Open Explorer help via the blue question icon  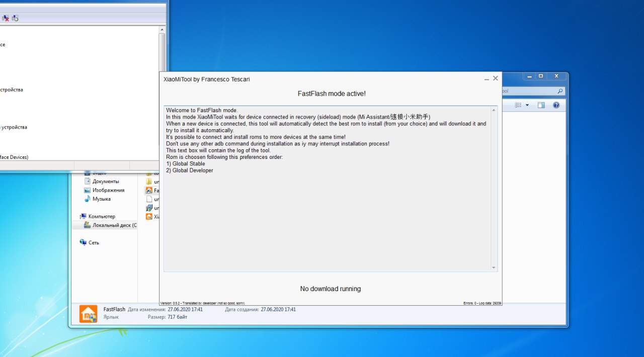click(556, 105)
